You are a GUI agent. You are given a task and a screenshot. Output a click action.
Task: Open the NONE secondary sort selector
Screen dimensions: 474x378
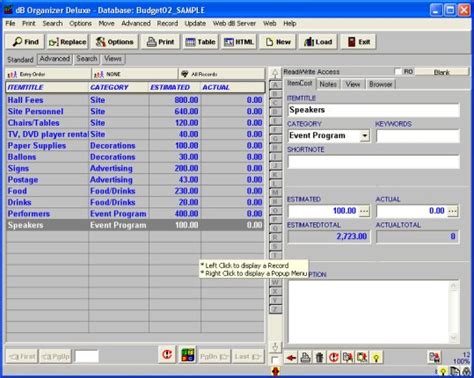[135, 74]
